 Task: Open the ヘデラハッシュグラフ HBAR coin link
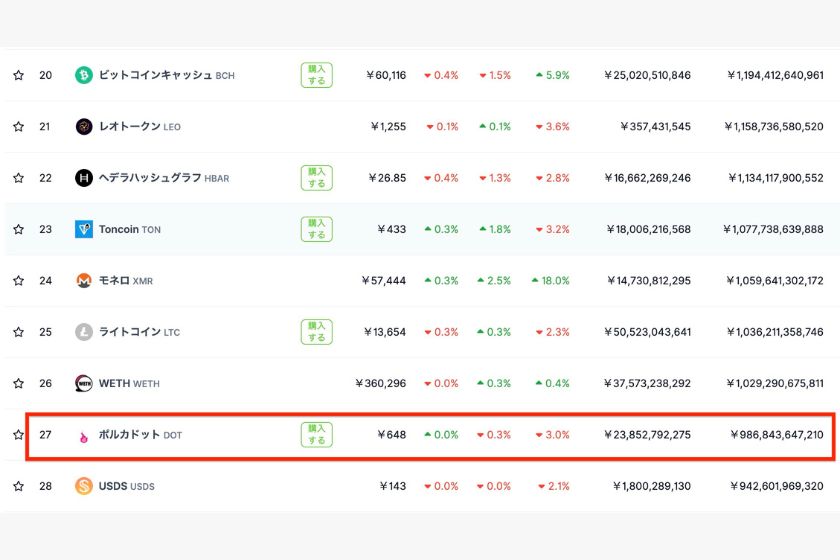164,178
